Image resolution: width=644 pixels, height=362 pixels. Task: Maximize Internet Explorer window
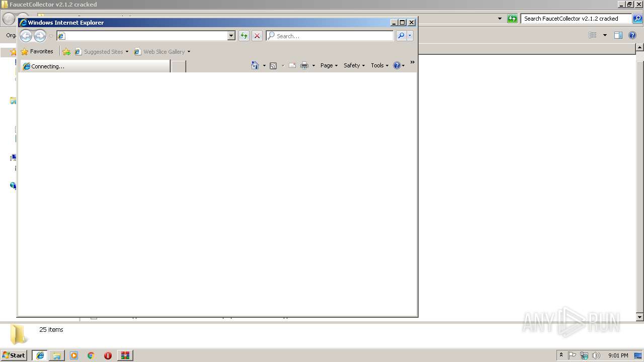click(x=402, y=22)
